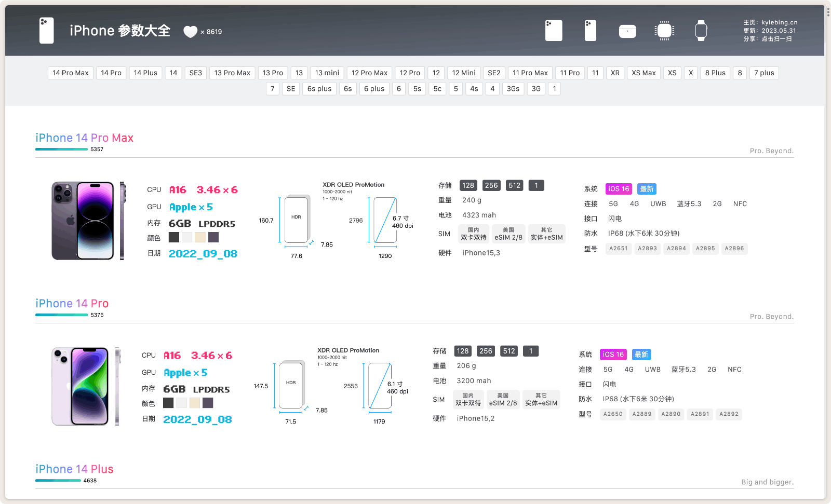Click the 最新 badge for 14 Pro Max
The image size is (831, 504).
[647, 189]
